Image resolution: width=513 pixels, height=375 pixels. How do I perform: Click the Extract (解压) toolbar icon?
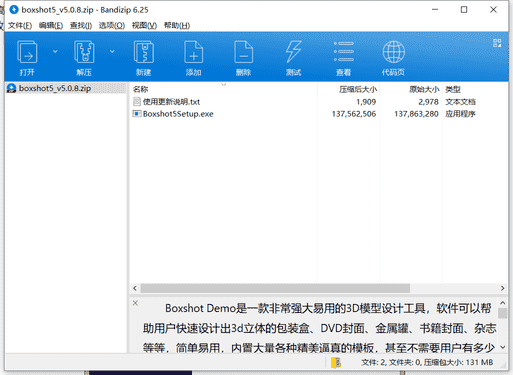point(84,52)
